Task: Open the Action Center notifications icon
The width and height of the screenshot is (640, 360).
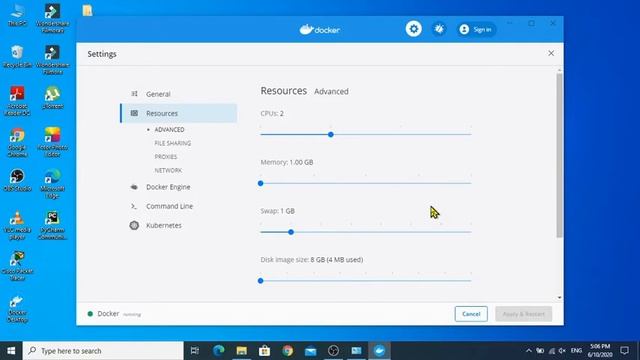Action: pos(624,351)
